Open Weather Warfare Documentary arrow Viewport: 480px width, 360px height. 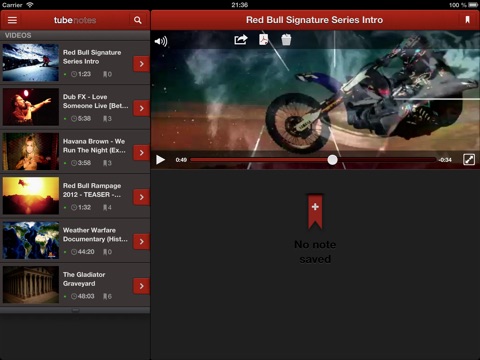141,241
